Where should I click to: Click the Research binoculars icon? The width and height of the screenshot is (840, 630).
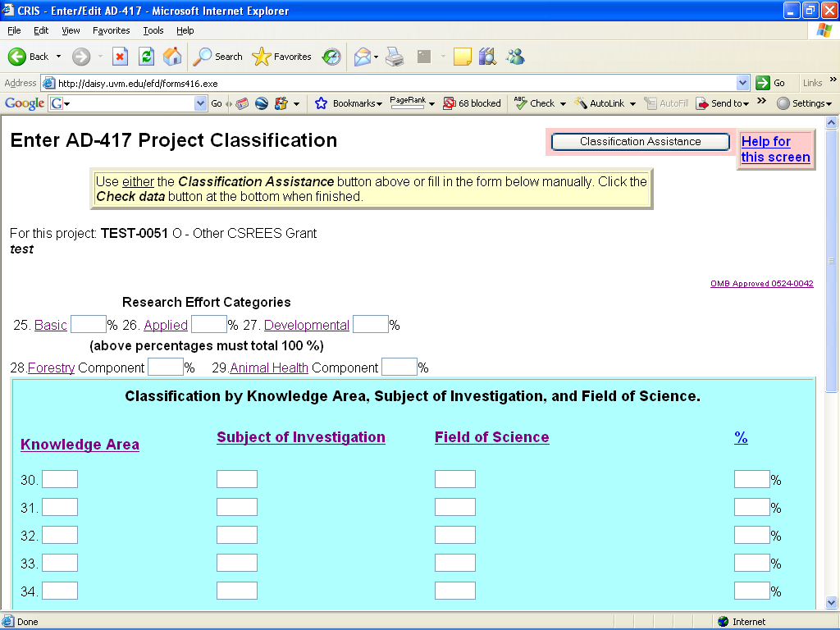coord(487,57)
